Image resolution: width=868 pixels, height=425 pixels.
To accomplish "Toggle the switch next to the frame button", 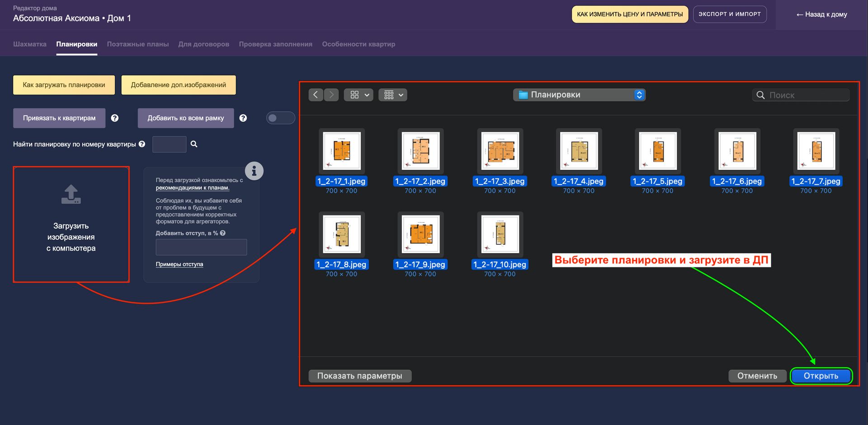I will (x=280, y=118).
